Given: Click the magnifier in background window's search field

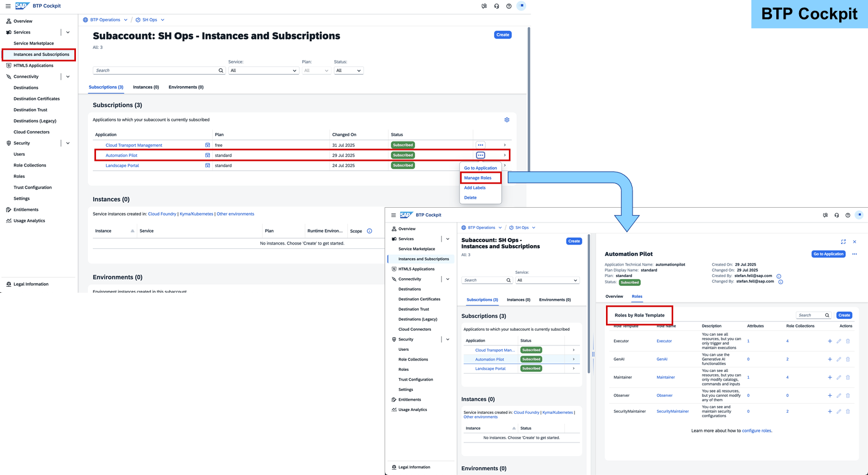Looking at the screenshot, I should [x=221, y=70].
